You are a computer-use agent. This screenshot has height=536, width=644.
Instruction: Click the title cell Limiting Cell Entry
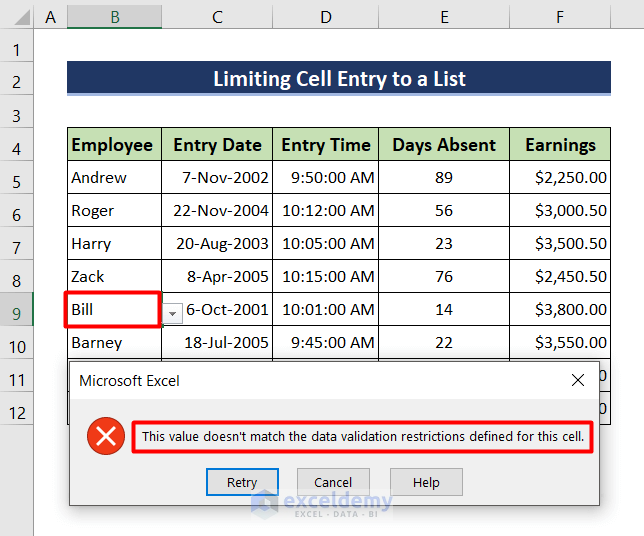(x=339, y=79)
